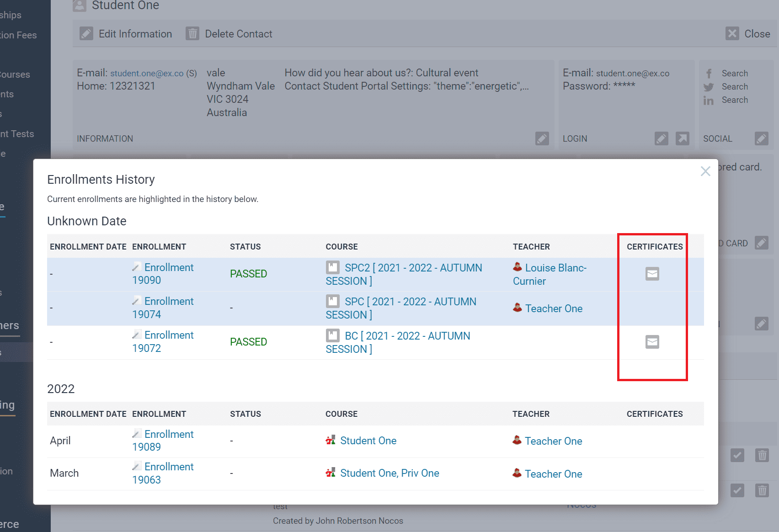Viewport: 779px width, 532px height.
Task: Edit Login details via pencil icon
Action: coord(661,138)
